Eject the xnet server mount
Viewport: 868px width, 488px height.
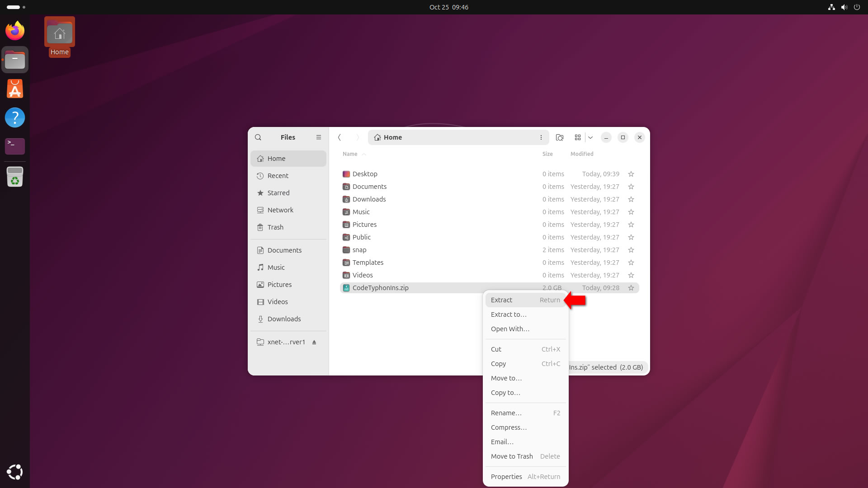pos(314,343)
